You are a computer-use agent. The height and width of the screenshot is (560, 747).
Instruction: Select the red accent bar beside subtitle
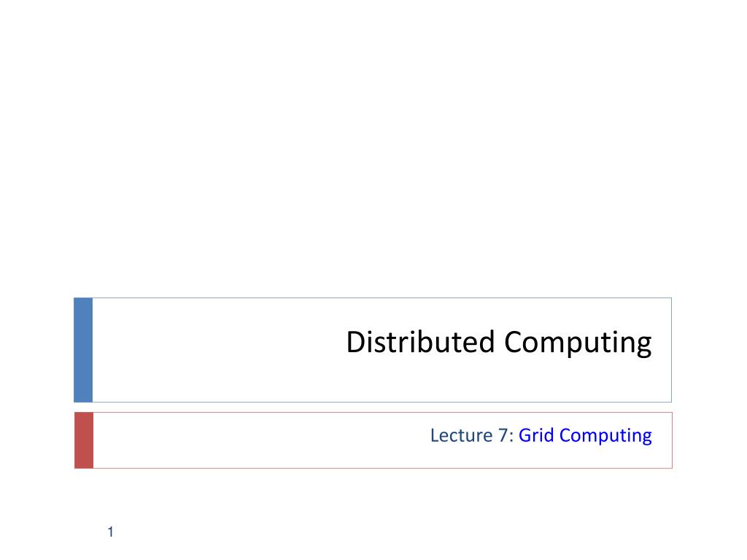84,440
